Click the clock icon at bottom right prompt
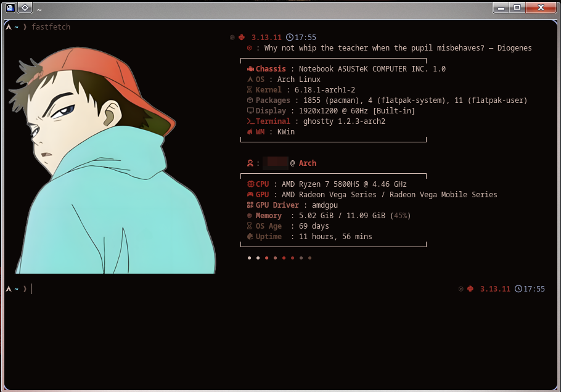 point(518,288)
